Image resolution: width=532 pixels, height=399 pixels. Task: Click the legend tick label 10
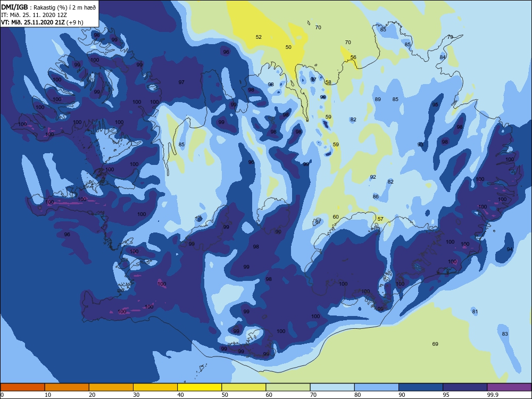(x=48, y=395)
